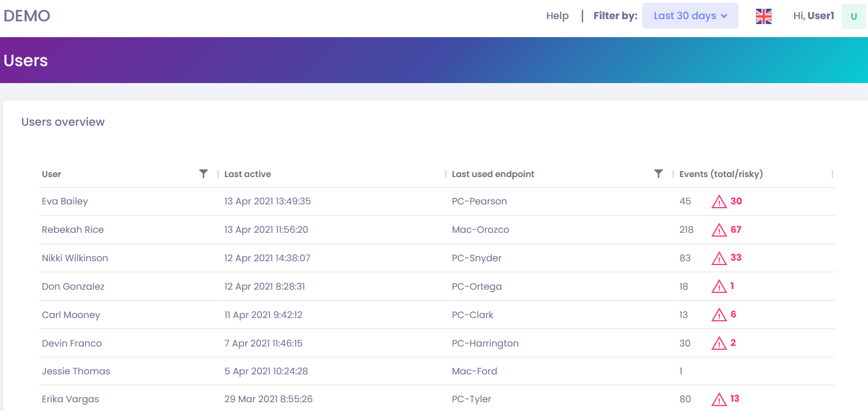
Task: Open user Jessie Thomas
Action: pos(76,371)
